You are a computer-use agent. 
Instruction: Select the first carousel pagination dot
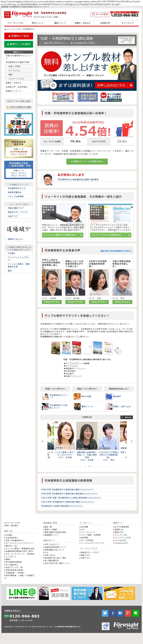[x=68, y=466]
